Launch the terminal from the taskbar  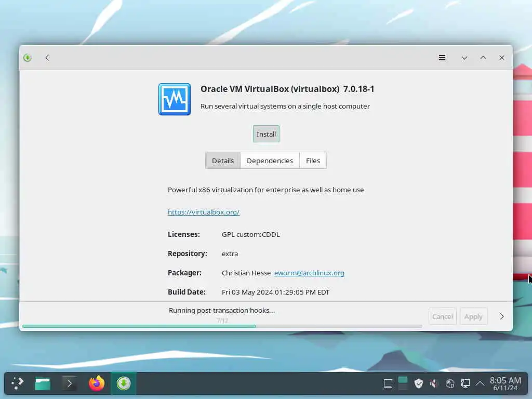pos(69,383)
